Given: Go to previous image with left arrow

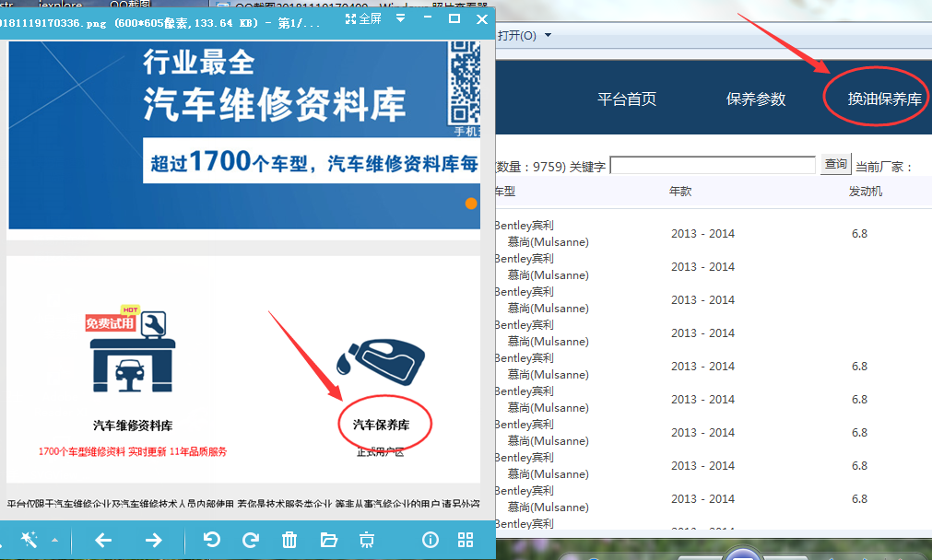Looking at the screenshot, I should click(x=103, y=540).
